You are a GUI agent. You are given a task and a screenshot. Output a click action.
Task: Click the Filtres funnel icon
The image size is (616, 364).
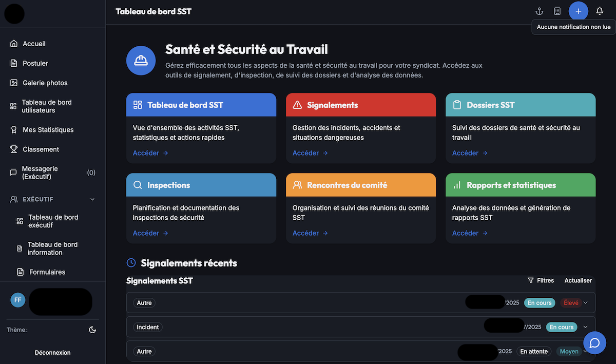tap(531, 280)
